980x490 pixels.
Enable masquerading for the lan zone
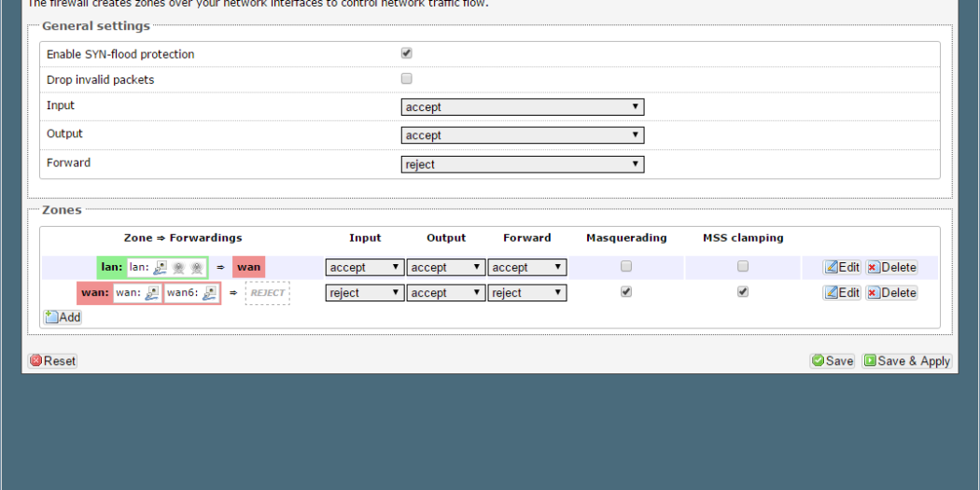[x=626, y=267]
